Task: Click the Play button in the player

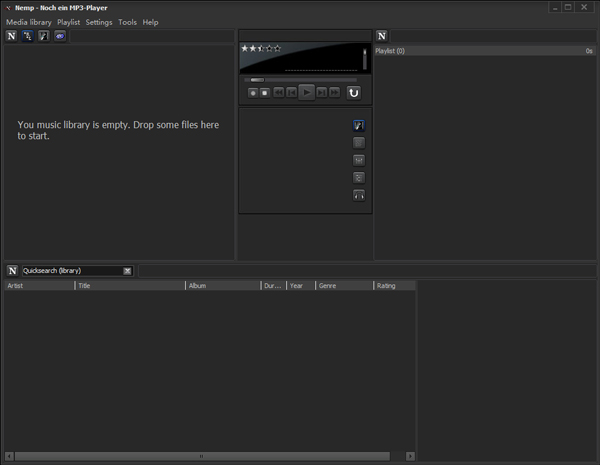Action: [307, 92]
